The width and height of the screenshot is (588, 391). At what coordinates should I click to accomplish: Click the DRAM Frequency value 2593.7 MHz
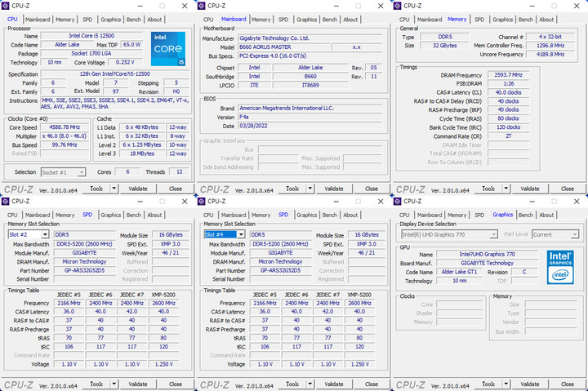tap(508, 75)
